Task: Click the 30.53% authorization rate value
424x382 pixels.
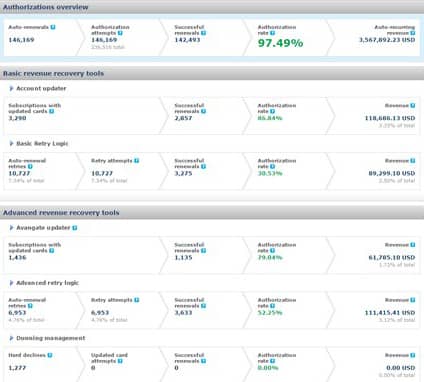Action: pyautogui.click(x=270, y=173)
